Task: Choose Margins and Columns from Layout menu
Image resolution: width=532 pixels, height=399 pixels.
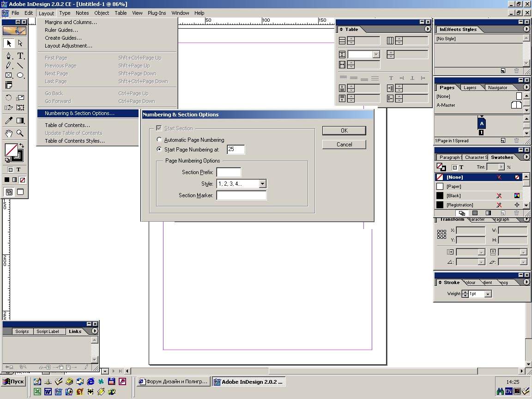Action: point(71,22)
